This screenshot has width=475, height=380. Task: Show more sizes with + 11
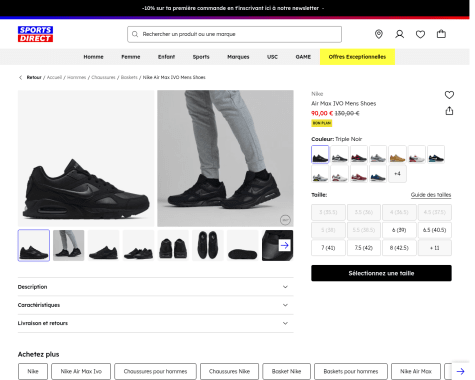click(435, 248)
